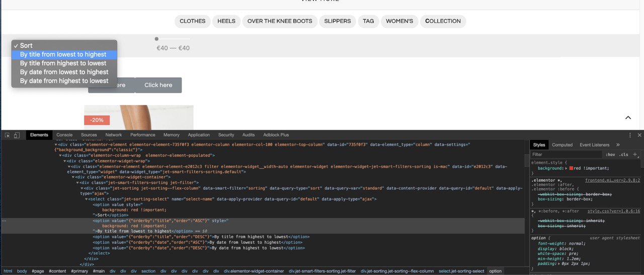Screen dimensions: 644x275
Task: Expand the padding property shorthand triangle
Action: (x=559, y=263)
